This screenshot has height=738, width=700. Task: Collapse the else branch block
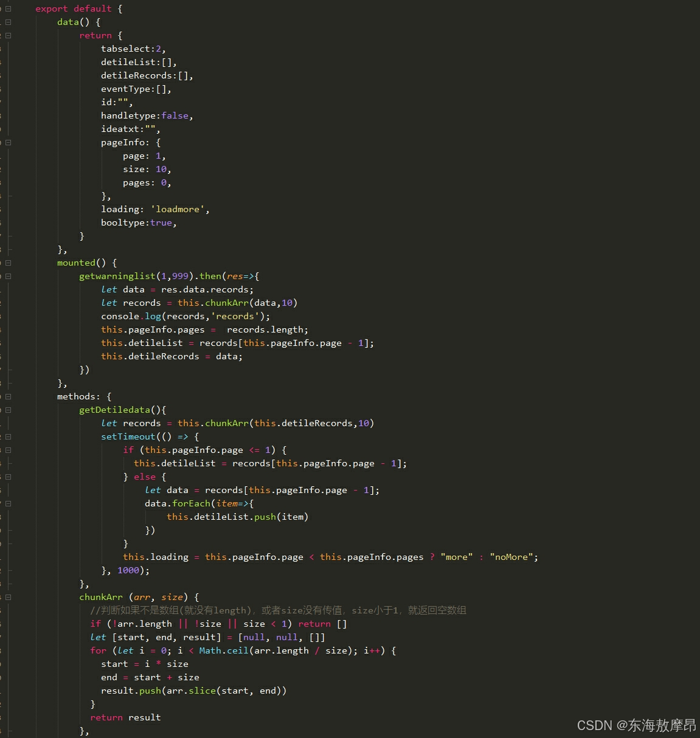coord(8,477)
